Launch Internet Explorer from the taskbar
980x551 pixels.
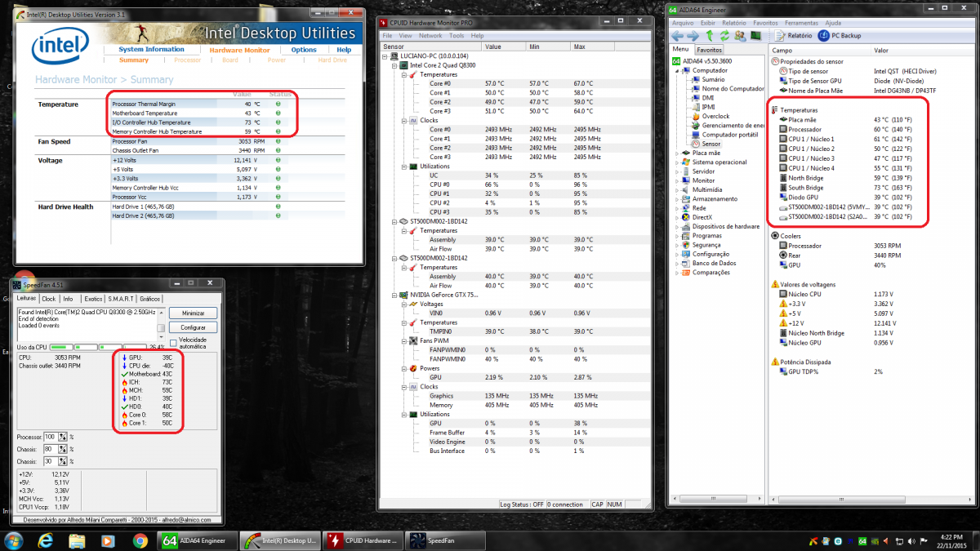click(46, 540)
